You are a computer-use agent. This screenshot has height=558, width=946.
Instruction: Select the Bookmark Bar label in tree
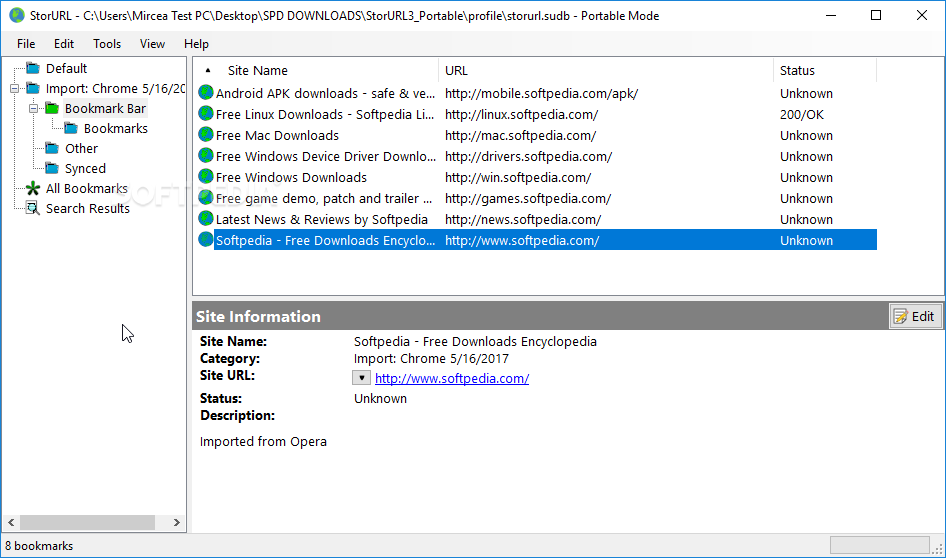tap(106, 109)
